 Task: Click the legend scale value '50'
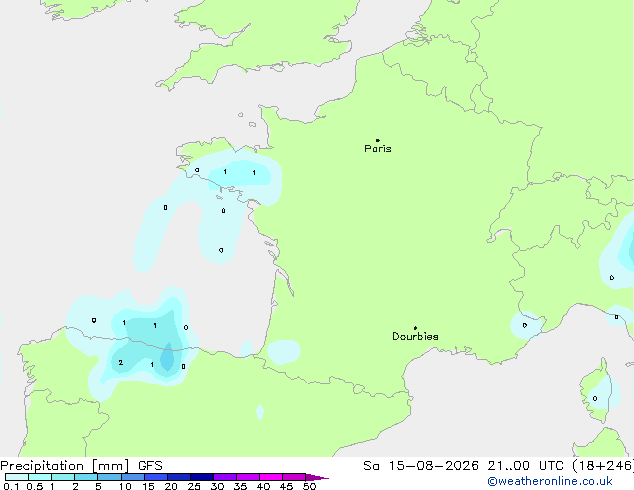tap(309, 486)
